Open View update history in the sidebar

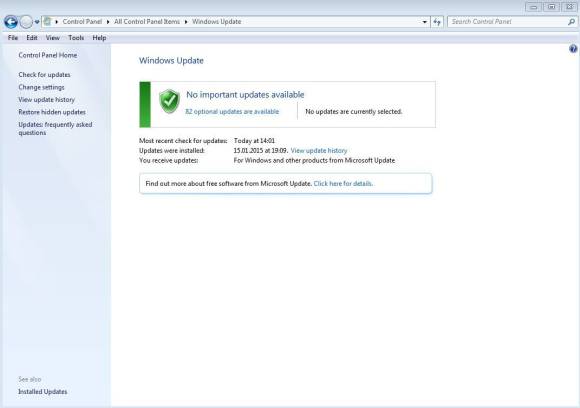tap(47, 100)
